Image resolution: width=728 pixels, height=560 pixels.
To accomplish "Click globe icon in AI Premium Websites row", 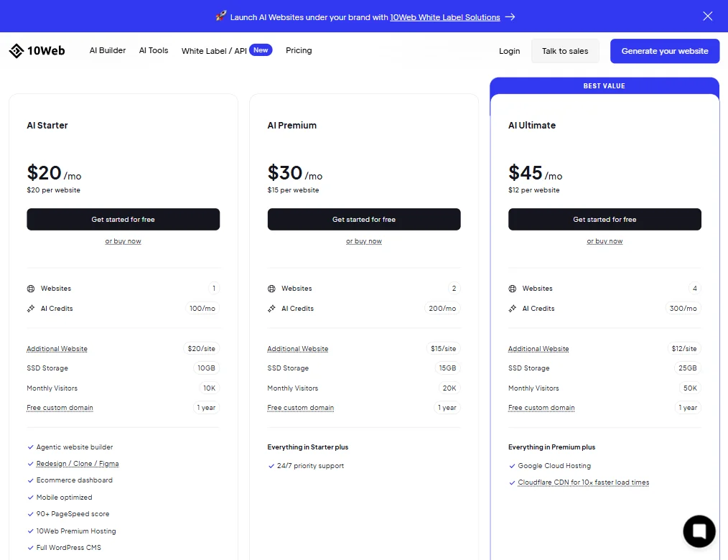I will (271, 289).
